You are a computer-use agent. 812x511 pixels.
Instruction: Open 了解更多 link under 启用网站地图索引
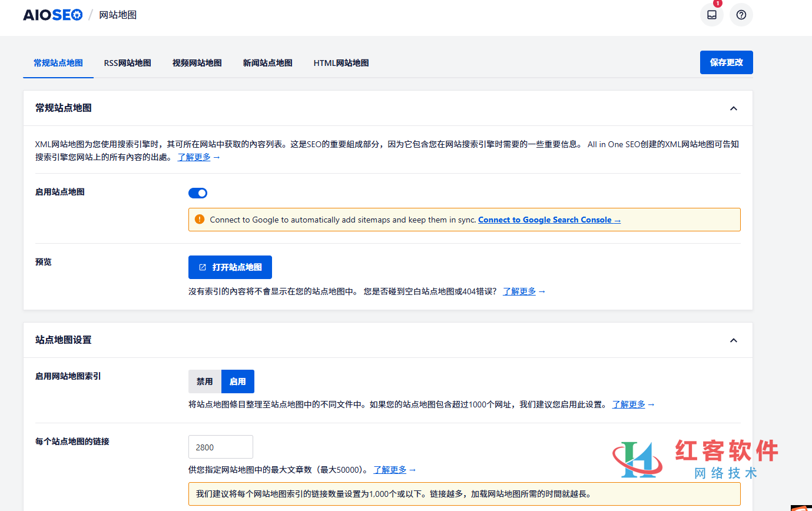pyautogui.click(x=629, y=404)
